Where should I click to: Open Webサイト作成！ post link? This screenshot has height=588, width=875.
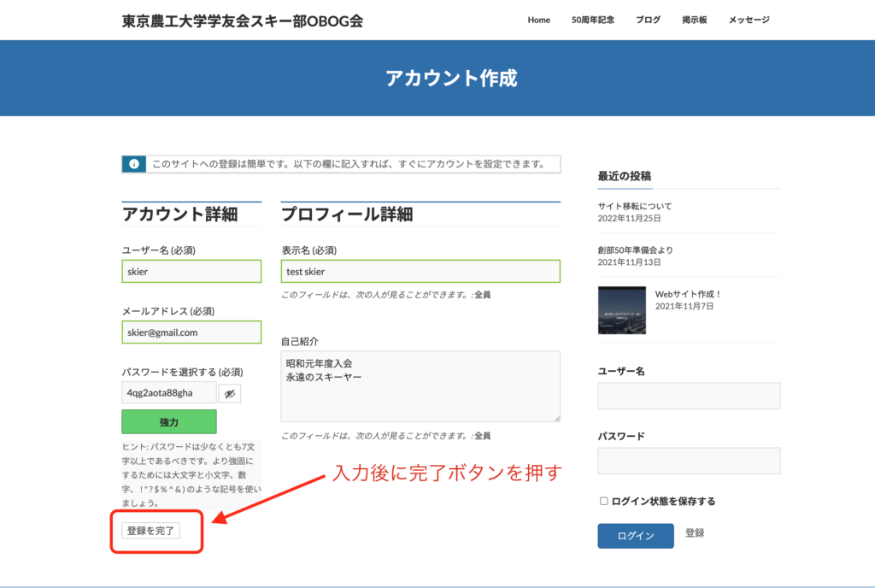[x=688, y=294]
